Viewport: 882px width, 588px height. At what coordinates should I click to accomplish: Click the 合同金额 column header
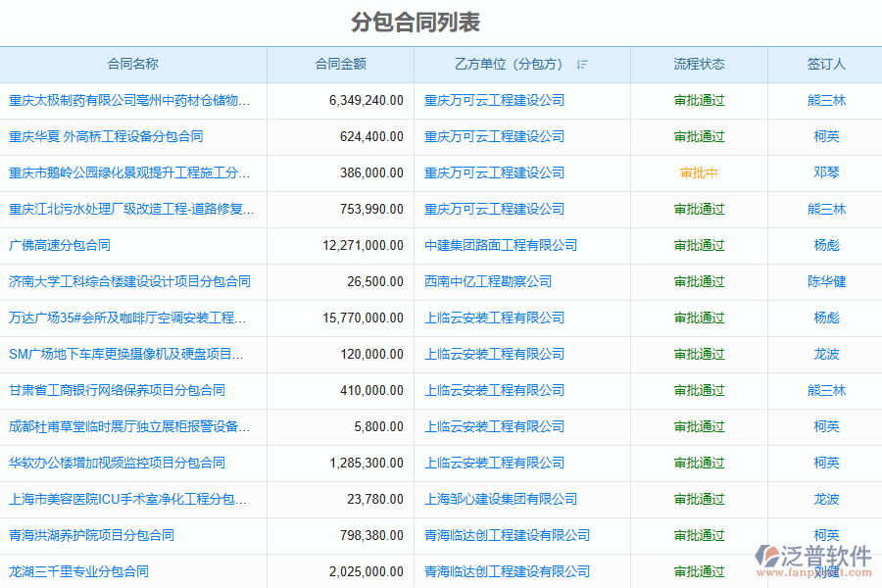340,65
